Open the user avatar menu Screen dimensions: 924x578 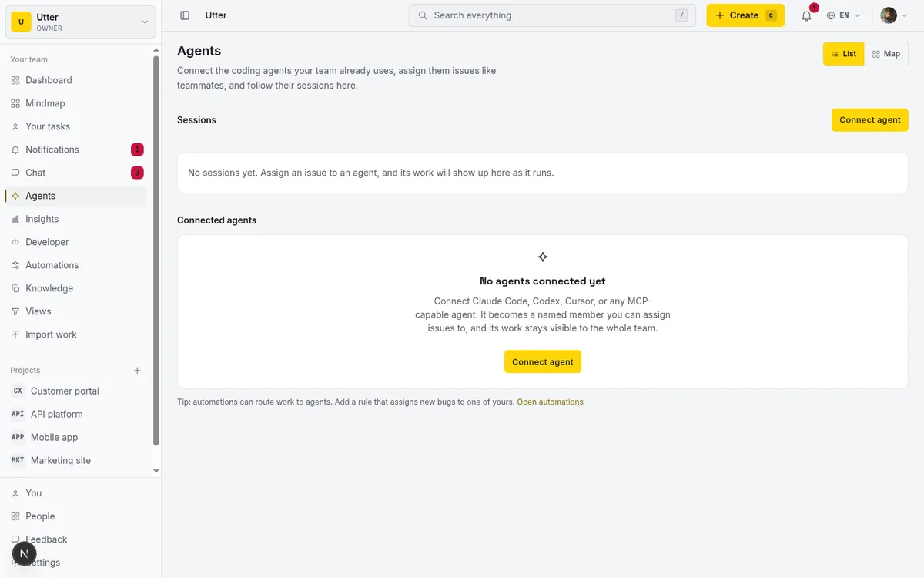(894, 15)
